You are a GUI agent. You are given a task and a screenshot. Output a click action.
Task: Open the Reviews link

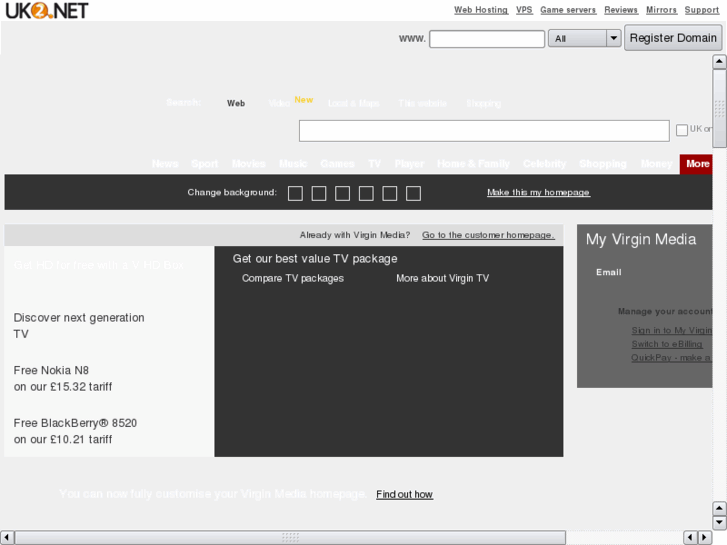pyautogui.click(x=621, y=10)
